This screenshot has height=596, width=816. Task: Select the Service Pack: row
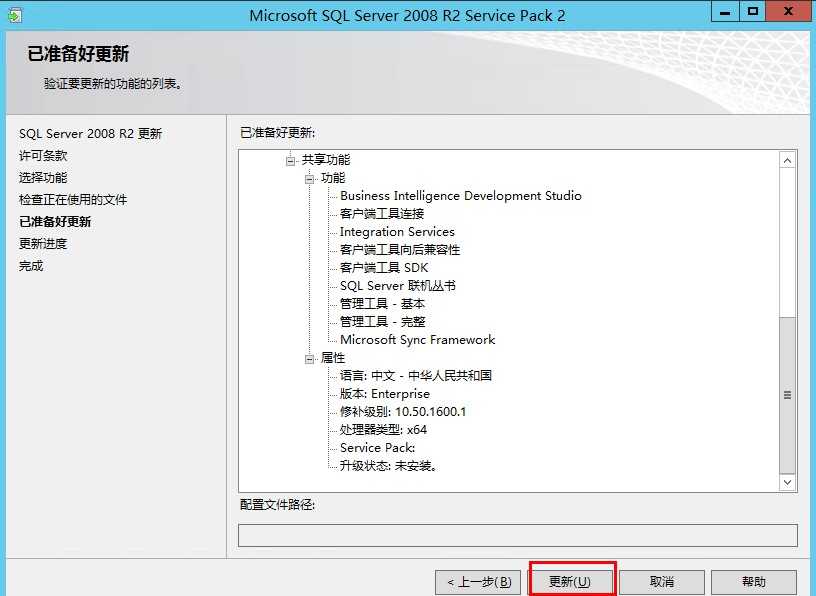[377, 448]
